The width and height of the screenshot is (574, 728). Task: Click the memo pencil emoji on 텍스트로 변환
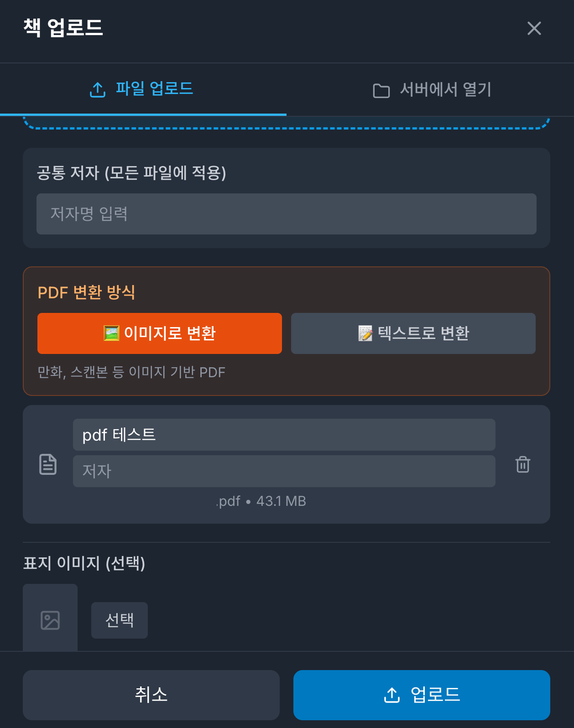pyautogui.click(x=365, y=333)
